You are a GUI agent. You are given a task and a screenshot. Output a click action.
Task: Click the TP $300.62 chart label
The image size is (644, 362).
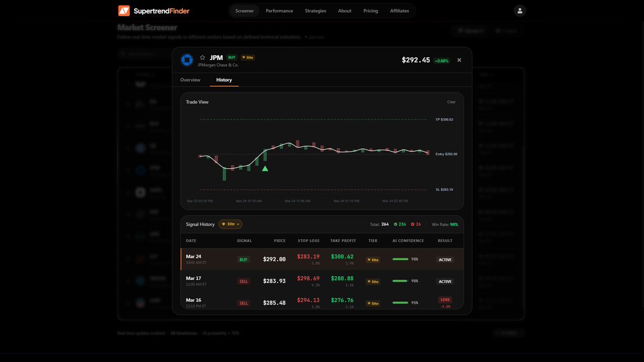click(444, 120)
